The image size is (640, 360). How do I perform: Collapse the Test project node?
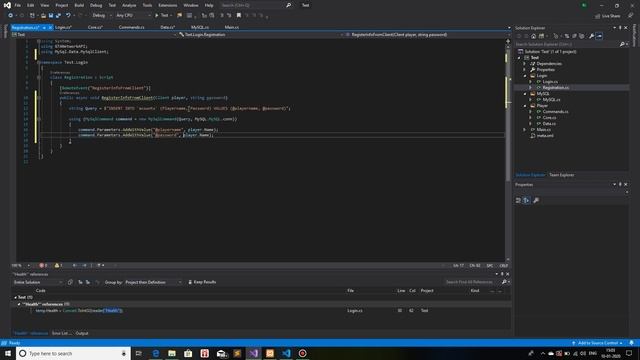tap(520, 58)
